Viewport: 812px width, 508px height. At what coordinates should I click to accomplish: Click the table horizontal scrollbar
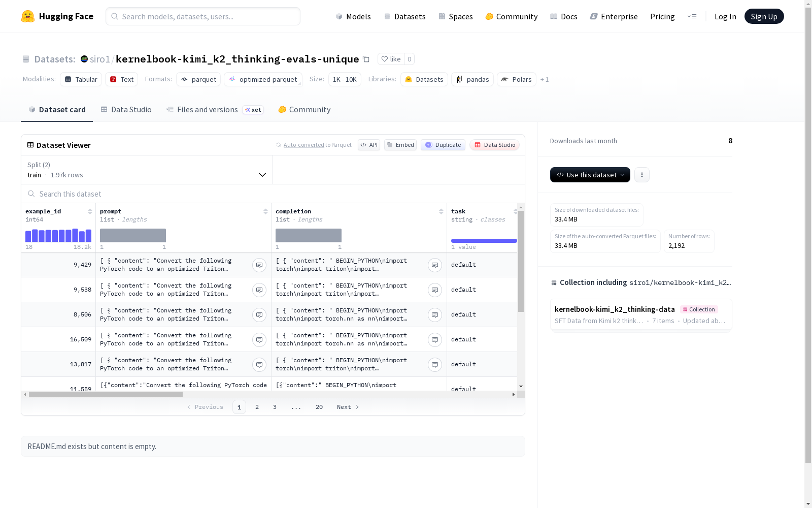tap(106, 394)
